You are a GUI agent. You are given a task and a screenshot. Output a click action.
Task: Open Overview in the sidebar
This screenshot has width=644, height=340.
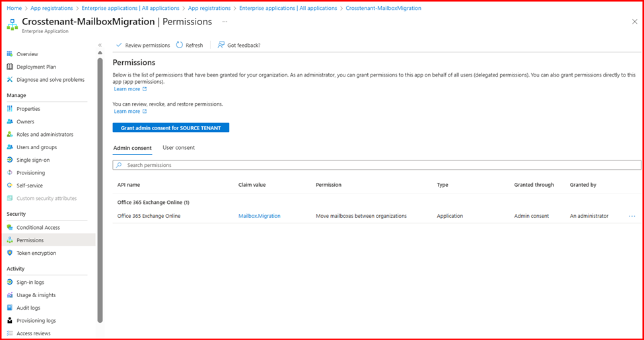[27, 54]
